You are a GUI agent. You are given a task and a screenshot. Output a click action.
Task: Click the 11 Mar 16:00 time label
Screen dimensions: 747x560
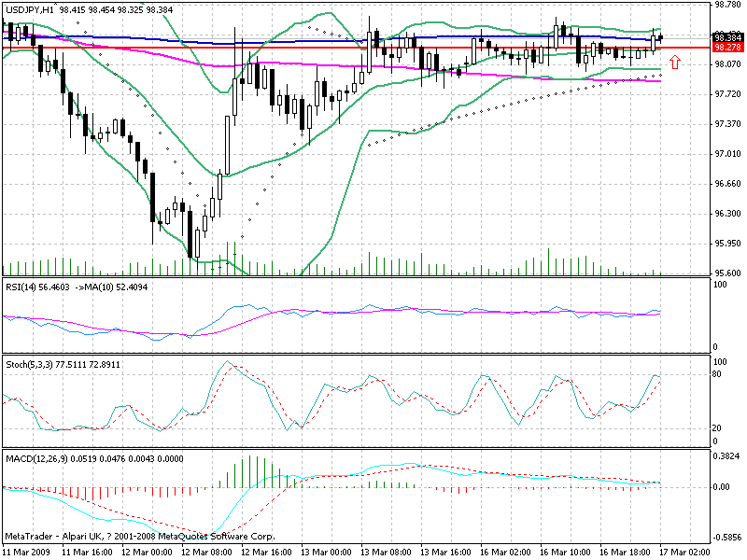click(87, 552)
